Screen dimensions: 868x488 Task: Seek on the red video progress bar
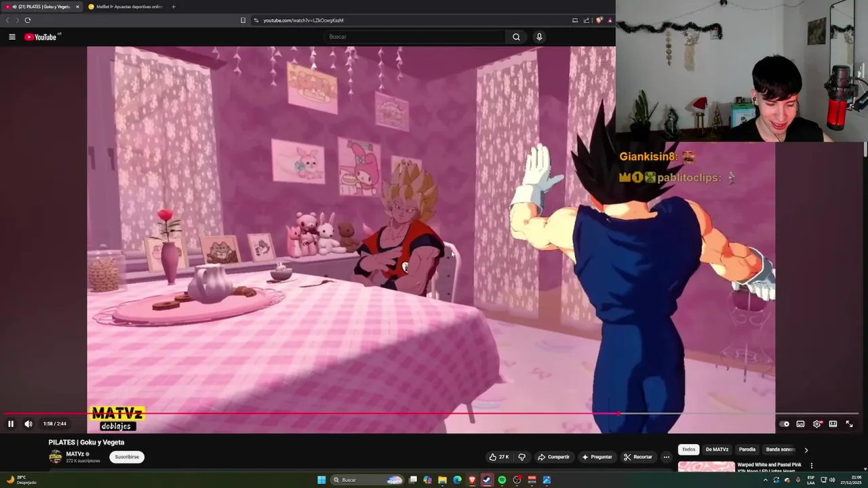click(x=431, y=413)
